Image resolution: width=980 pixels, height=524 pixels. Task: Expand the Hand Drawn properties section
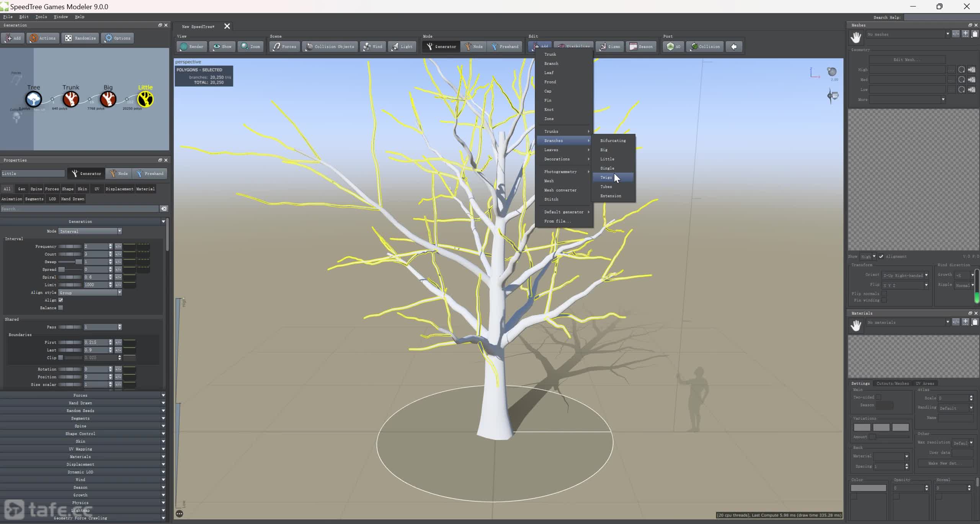click(x=83, y=403)
